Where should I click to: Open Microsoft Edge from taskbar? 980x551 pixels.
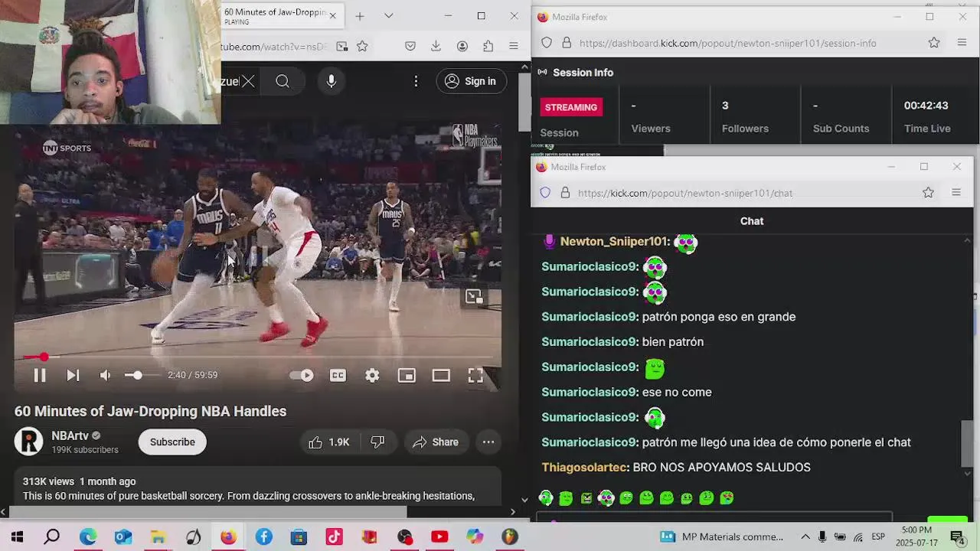tap(88, 537)
